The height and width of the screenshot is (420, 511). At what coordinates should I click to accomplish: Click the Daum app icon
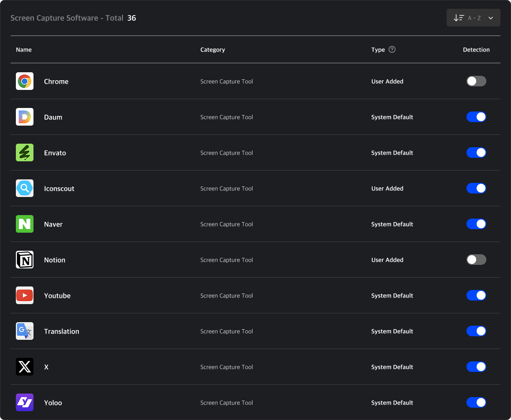click(x=25, y=117)
